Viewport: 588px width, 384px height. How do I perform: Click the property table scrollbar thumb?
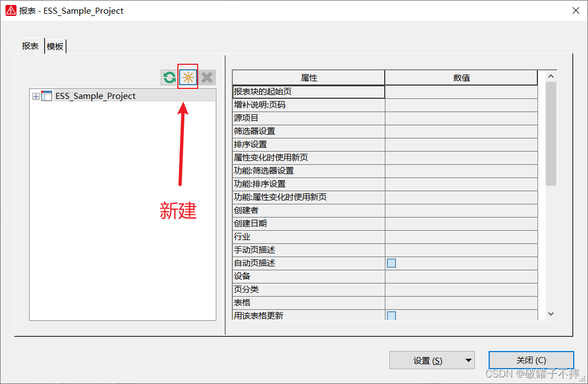point(551,132)
